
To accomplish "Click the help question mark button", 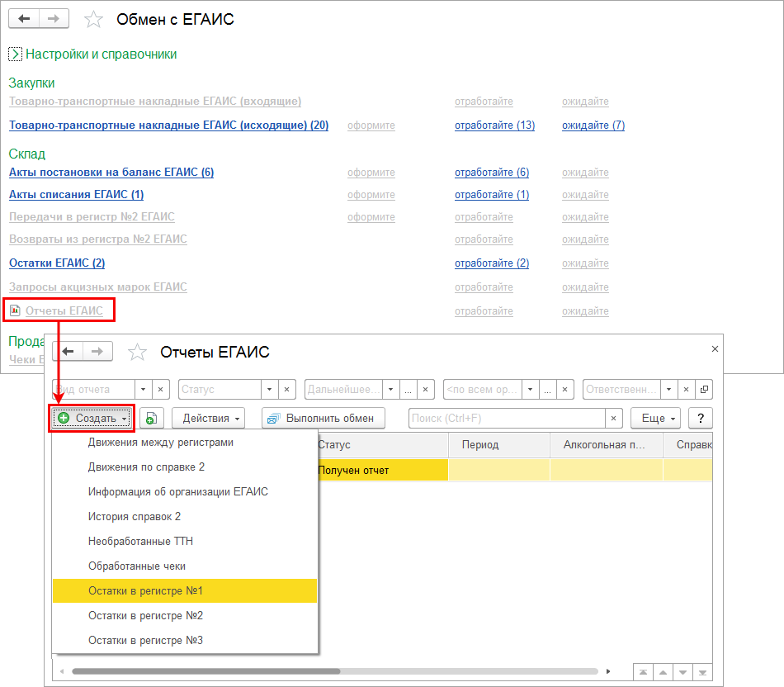I will (x=701, y=419).
